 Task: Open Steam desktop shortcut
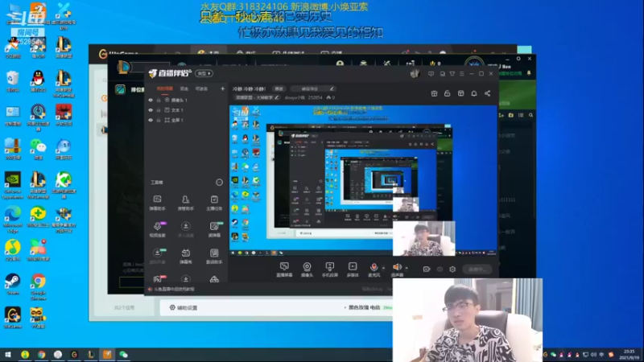pos(12,285)
